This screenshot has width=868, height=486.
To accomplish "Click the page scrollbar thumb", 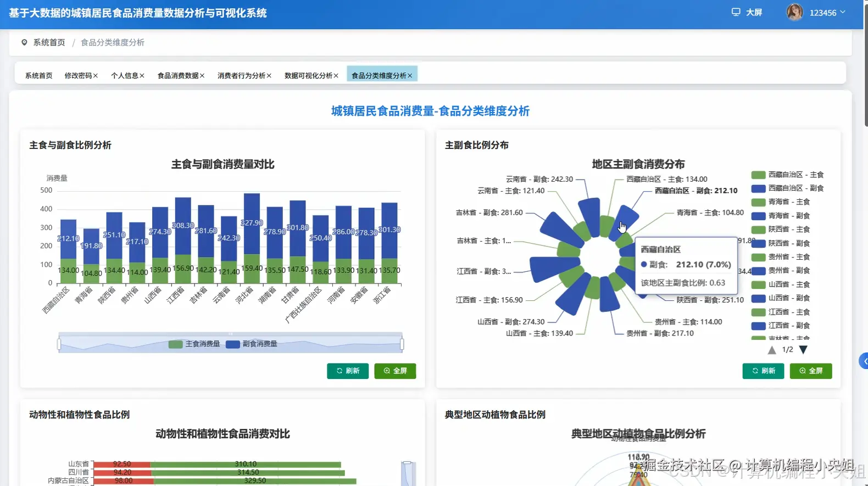I will [x=866, y=65].
